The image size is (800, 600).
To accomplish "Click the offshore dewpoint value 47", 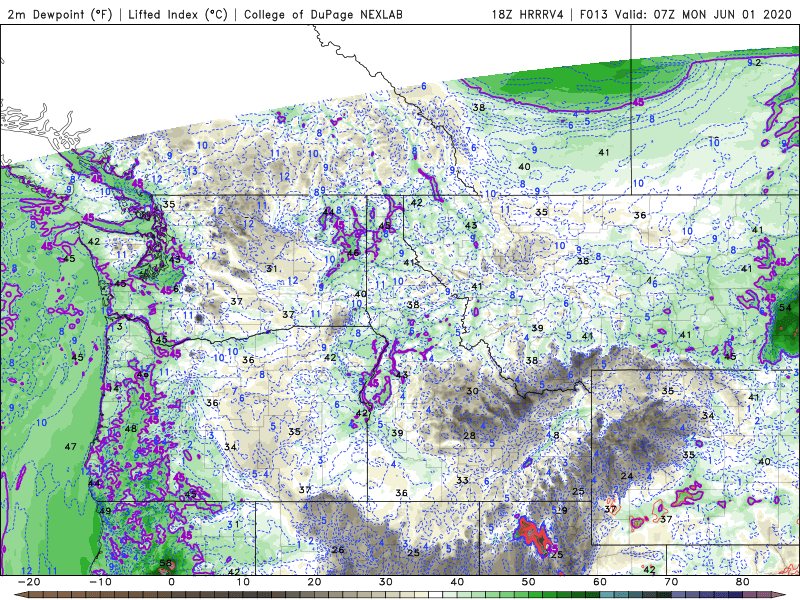I will 70,446.
